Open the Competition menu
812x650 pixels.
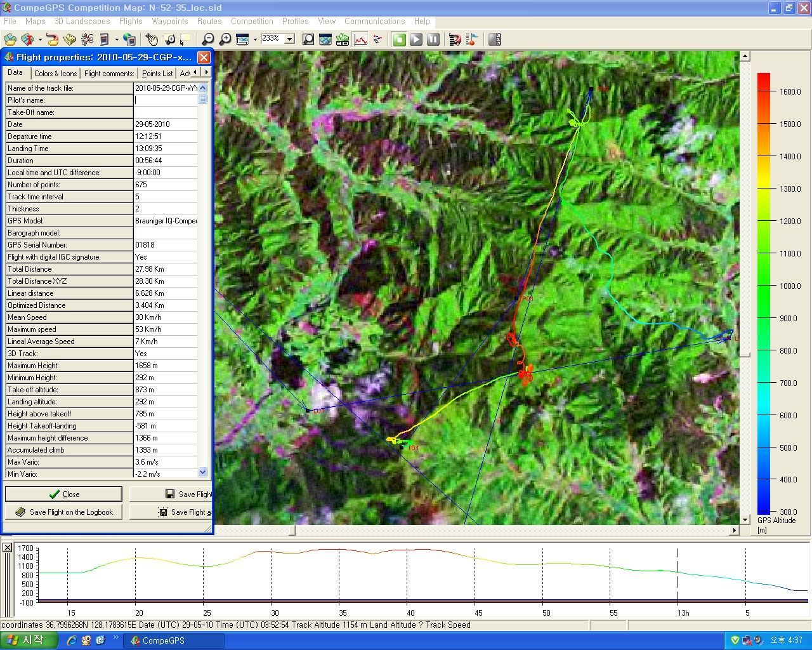(252, 21)
